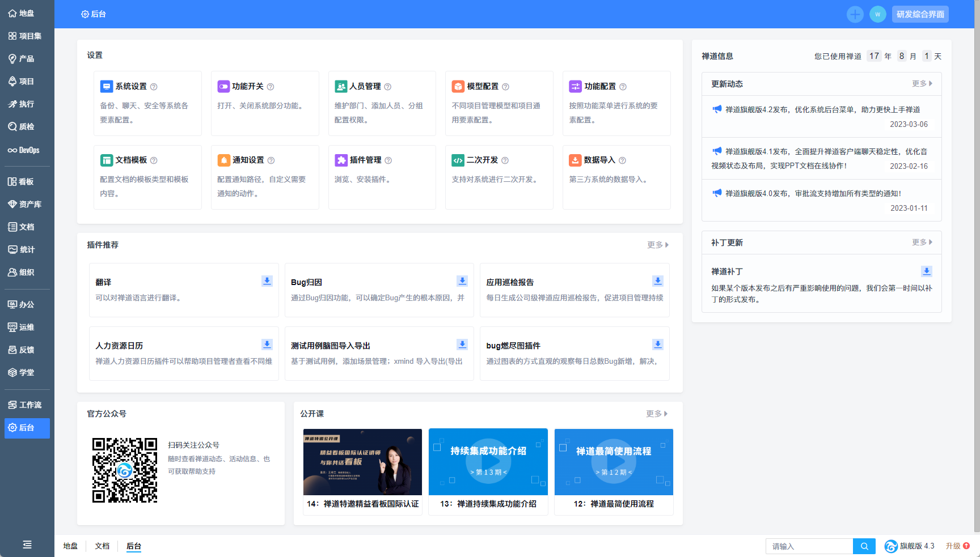Screen dimensions: 980x557
Task: Select 项目 from the sidebar
Action: click(27, 81)
